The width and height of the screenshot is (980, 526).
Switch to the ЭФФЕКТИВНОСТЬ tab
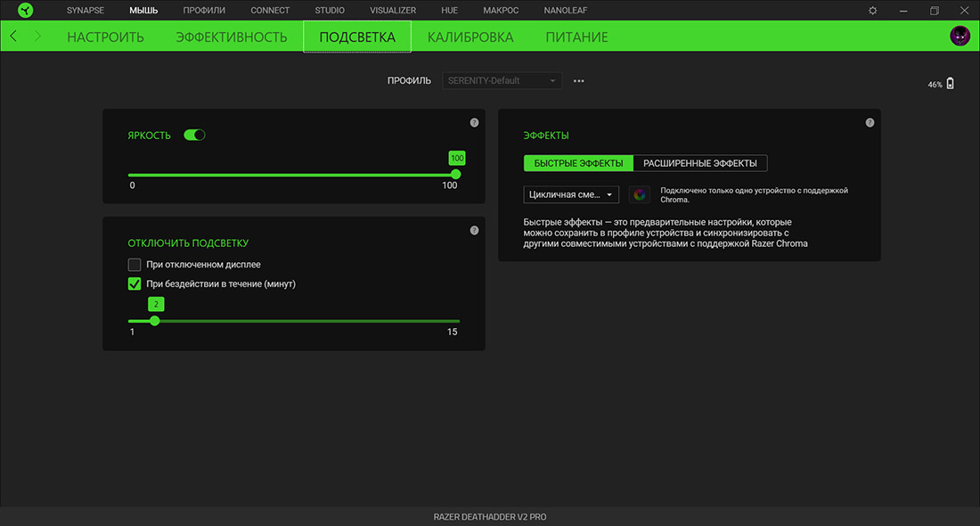point(232,37)
